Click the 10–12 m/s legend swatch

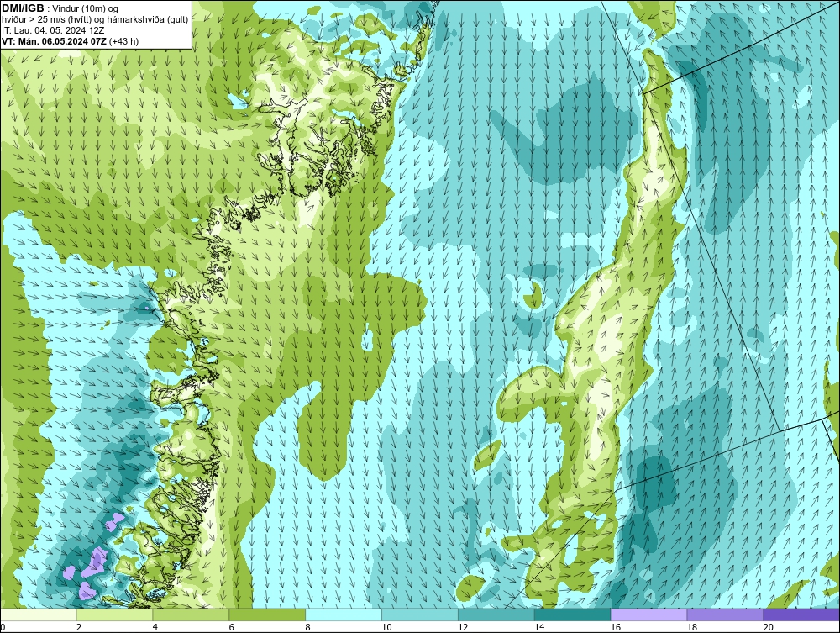coord(420,615)
